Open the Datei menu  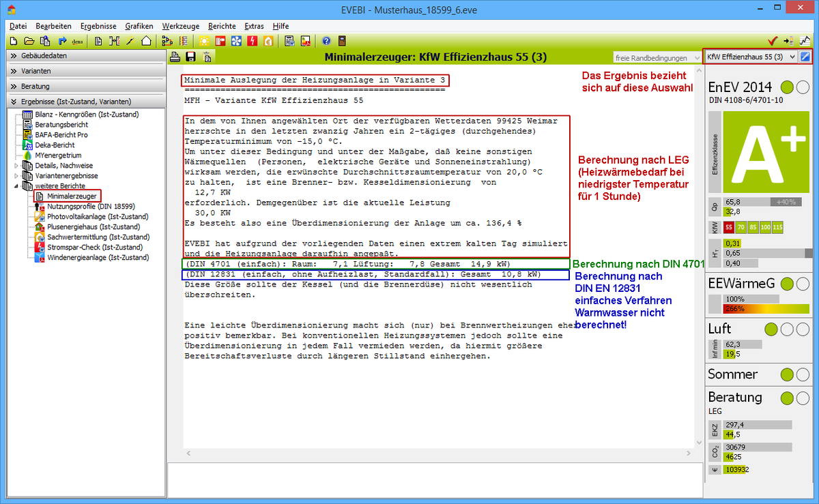point(18,26)
